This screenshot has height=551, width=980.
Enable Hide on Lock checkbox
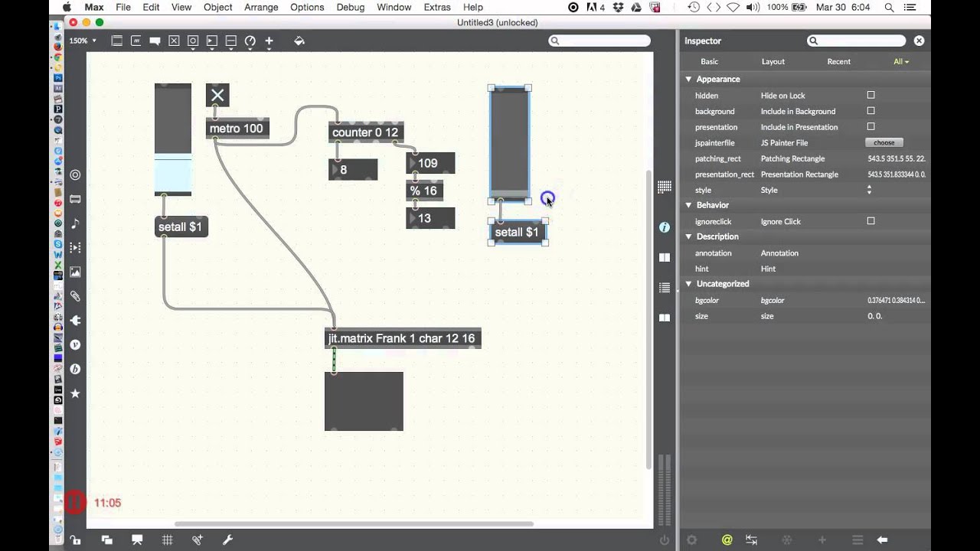point(871,95)
